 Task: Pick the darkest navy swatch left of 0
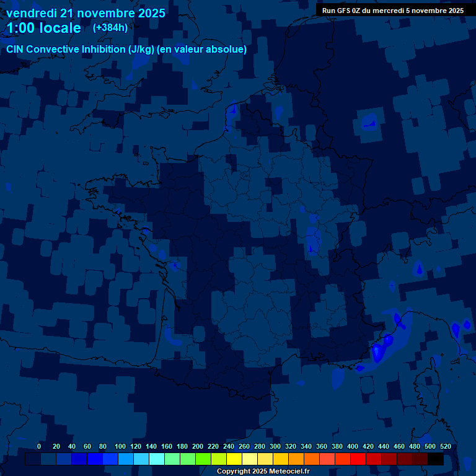[x=33, y=459]
